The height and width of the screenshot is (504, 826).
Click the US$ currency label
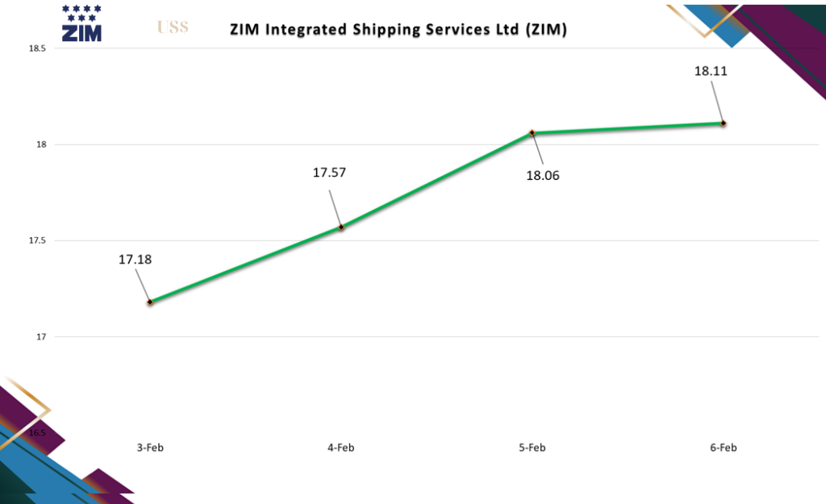click(173, 27)
